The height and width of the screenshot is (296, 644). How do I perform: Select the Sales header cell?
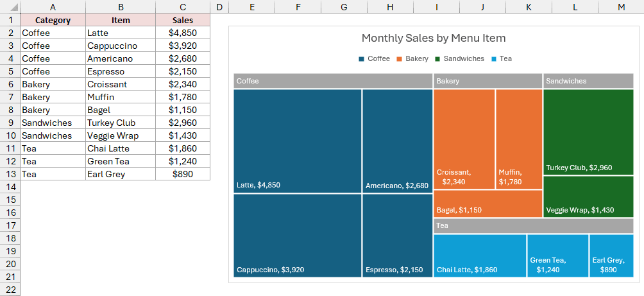[x=183, y=20]
